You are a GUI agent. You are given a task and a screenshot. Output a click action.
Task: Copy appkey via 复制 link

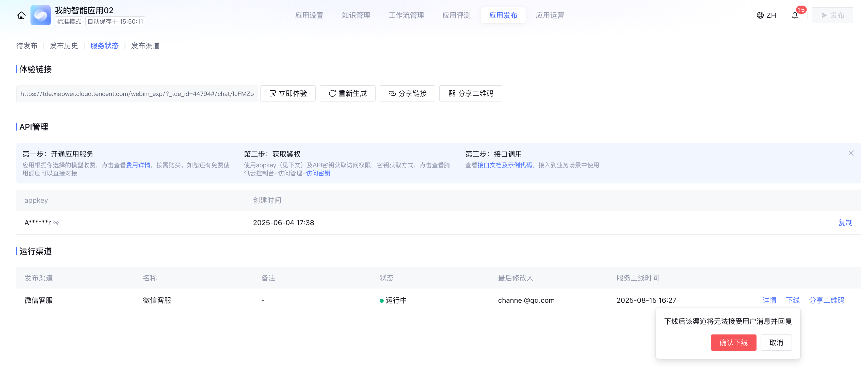[845, 223]
